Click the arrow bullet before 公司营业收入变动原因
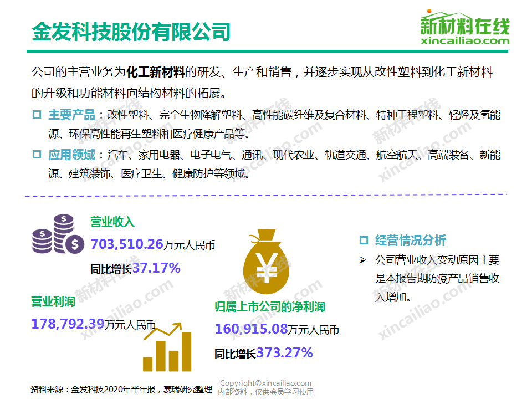The image size is (532, 399). pos(362,260)
